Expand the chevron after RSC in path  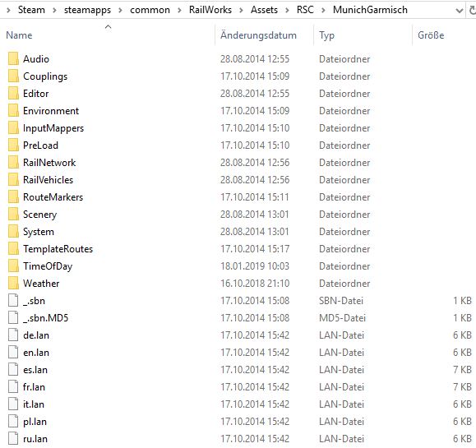click(323, 11)
